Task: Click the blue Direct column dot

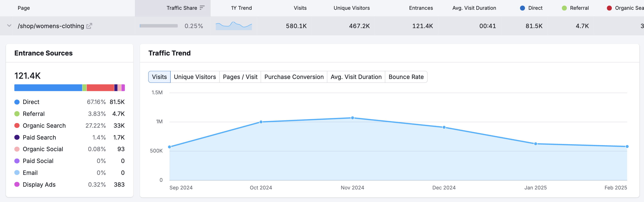Action: [522, 8]
